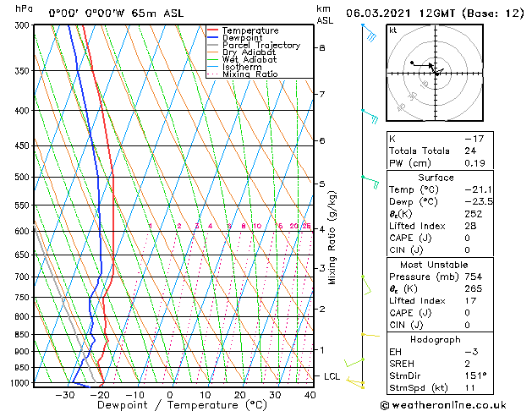Viewport: 532px width, 411px height.
Task: Click the 500 hPa pressure axis label
Action: tap(22, 178)
